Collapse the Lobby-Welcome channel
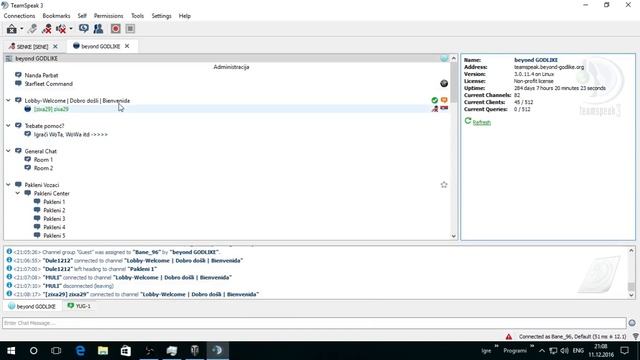Screen dimensions: 640x360 point(8,100)
